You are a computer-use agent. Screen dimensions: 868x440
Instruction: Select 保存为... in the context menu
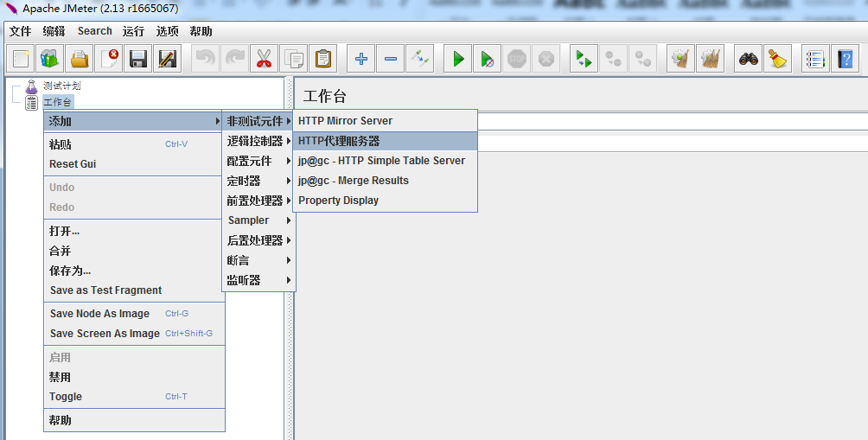pos(134,271)
